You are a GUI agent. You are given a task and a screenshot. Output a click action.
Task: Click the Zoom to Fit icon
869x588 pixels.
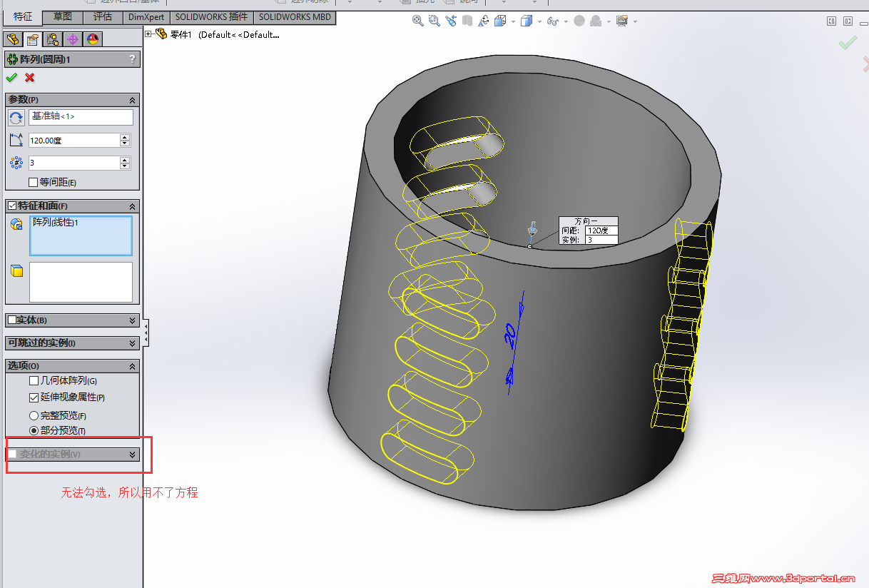(x=418, y=21)
